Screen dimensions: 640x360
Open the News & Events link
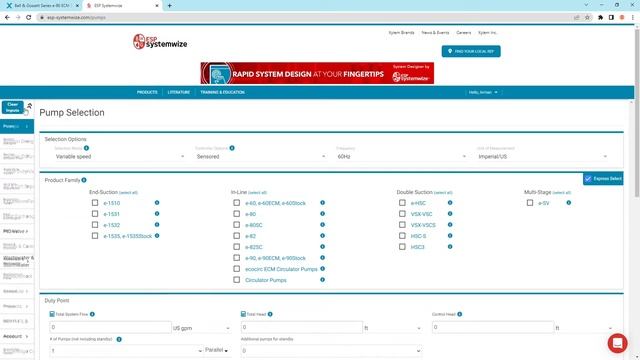pos(435,33)
